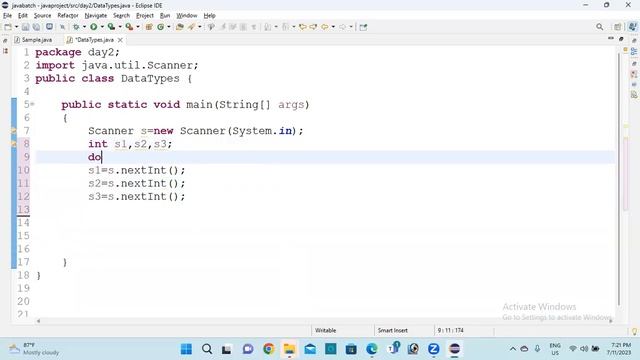Maximize the editor area
Screen dimensions: 640x360
point(621,39)
